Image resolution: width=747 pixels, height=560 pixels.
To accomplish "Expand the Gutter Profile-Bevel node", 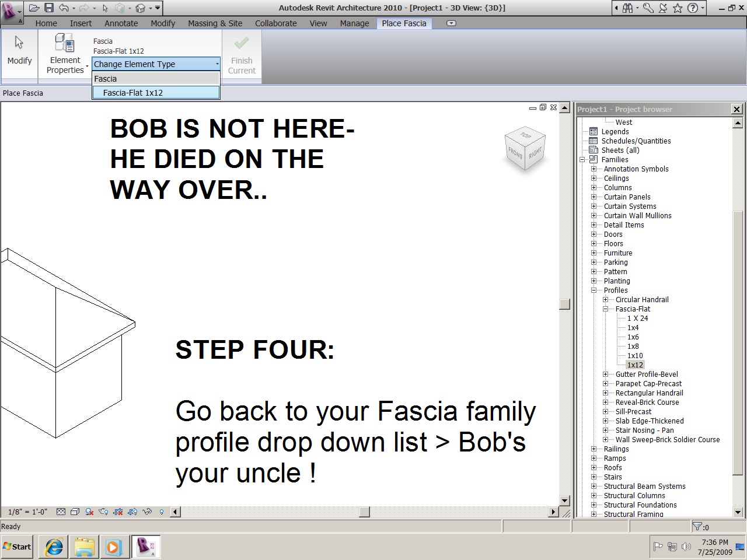I will (x=606, y=374).
